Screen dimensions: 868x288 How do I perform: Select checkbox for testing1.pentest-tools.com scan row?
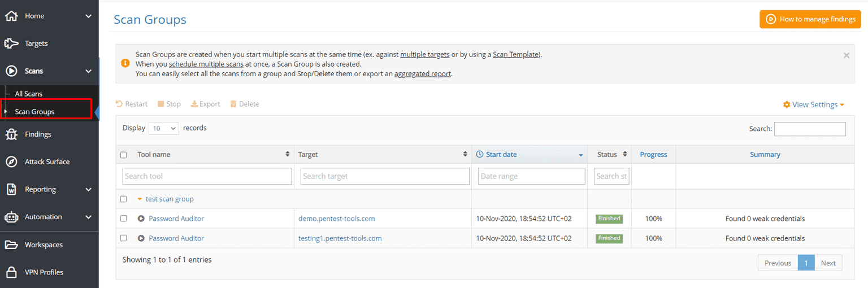124,238
